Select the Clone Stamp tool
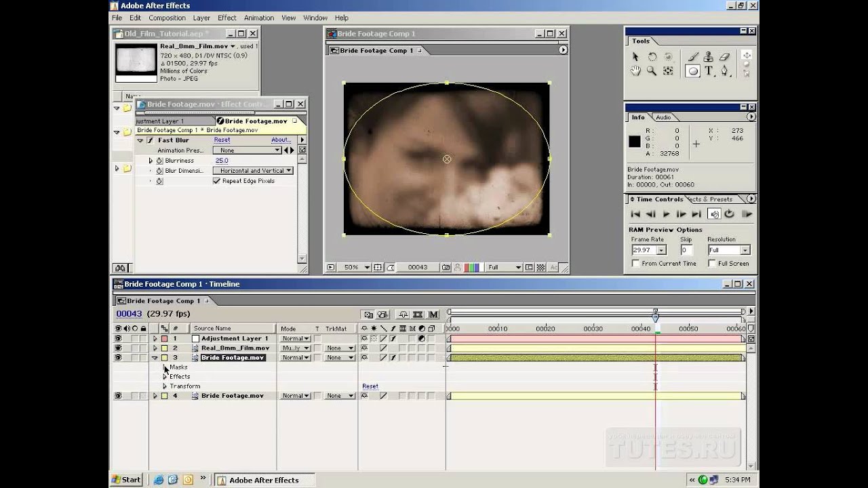This screenshot has width=868, height=488. pyautogui.click(x=709, y=57)
